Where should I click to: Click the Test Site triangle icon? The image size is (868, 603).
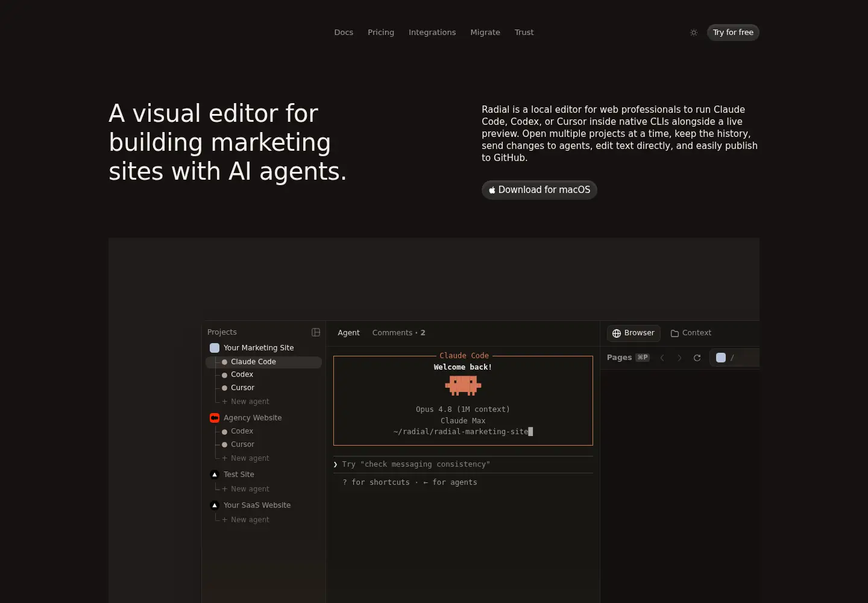coord(215,475)
